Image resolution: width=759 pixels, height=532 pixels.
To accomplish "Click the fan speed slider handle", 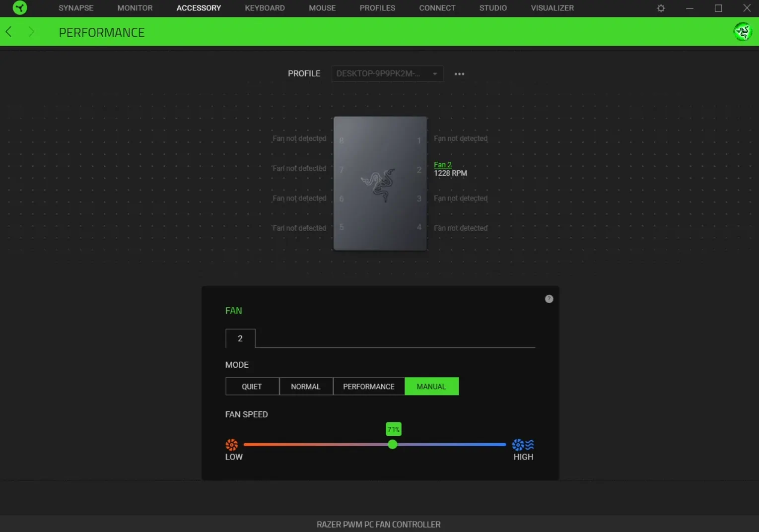I will point(393,445).
